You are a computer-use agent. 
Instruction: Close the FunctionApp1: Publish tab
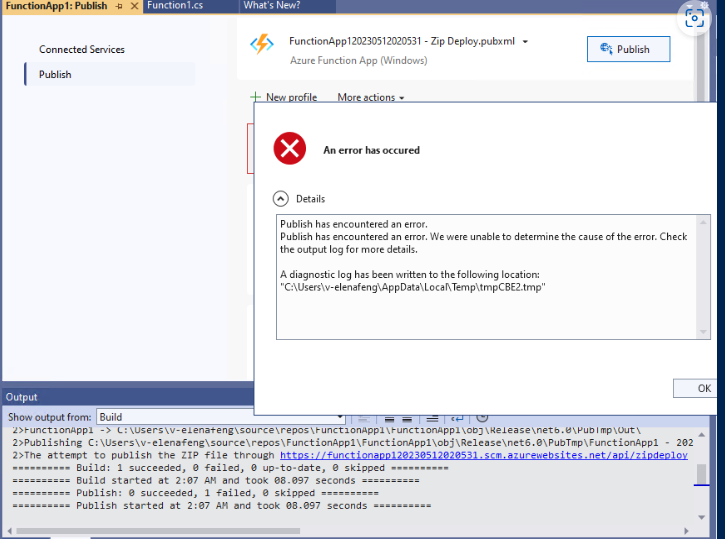click(134, 6)
